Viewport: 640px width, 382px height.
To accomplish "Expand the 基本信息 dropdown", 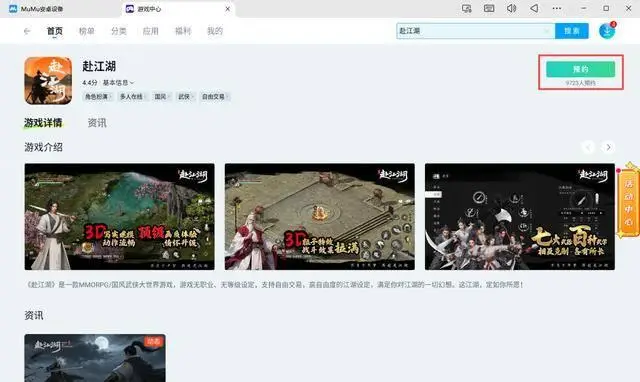I will (x=118, y=83).
